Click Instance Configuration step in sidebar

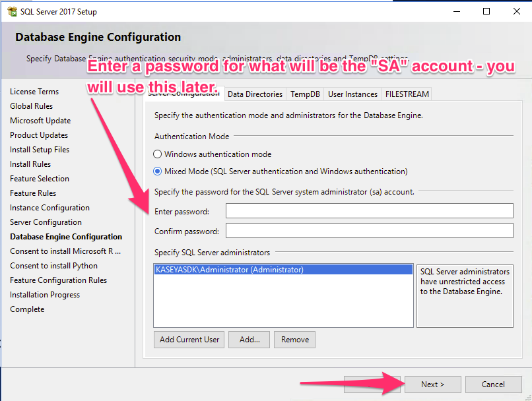(x=50, y=208)
